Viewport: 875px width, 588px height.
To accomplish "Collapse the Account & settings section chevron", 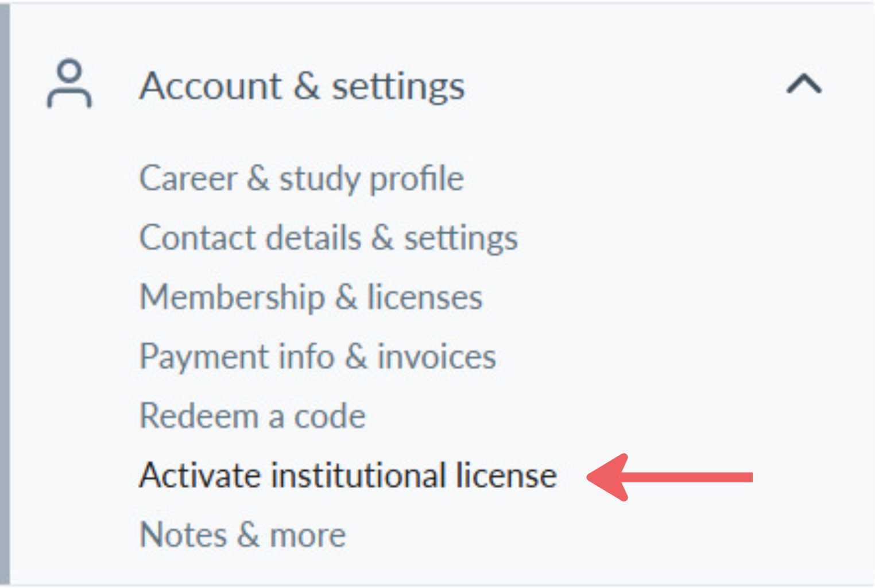I will click(804, 84).
